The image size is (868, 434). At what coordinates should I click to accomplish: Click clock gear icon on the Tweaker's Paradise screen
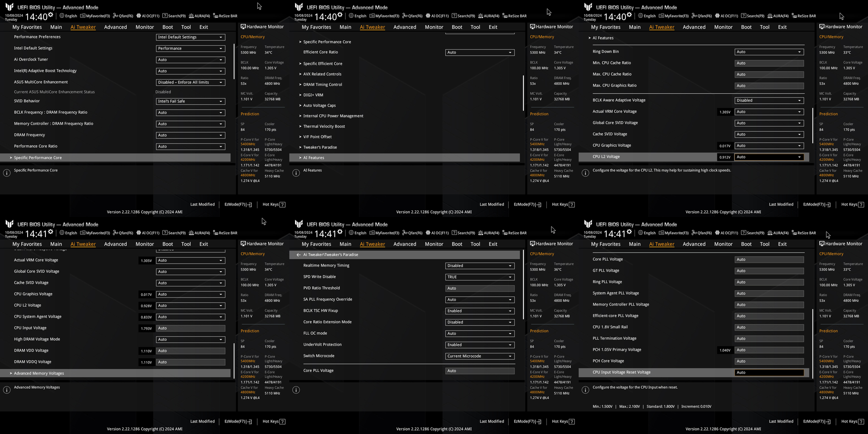340,232
